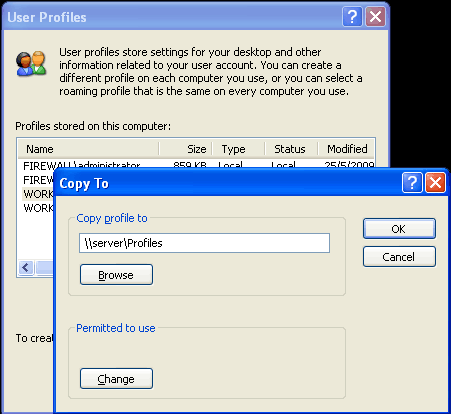This screenshot has height=414, width=451.
Task: Select the second FIREW profile row
Action: (x=37, y=180)
